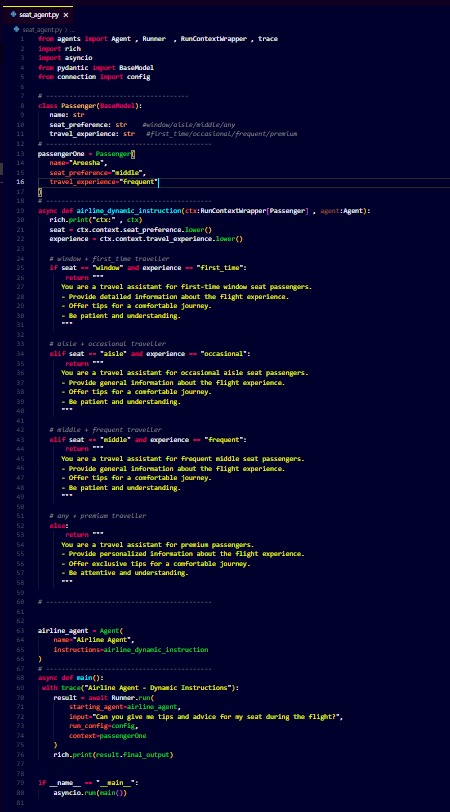
Task: Click "Offer exclusive tips for a comfortable journey" line
Action: [x=155, y=564]
